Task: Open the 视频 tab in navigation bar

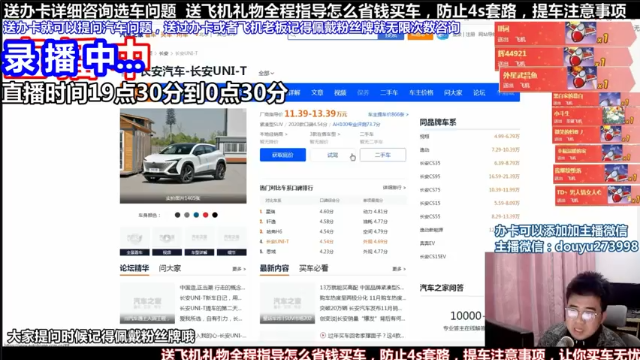Action: click(x=340, y=93)
